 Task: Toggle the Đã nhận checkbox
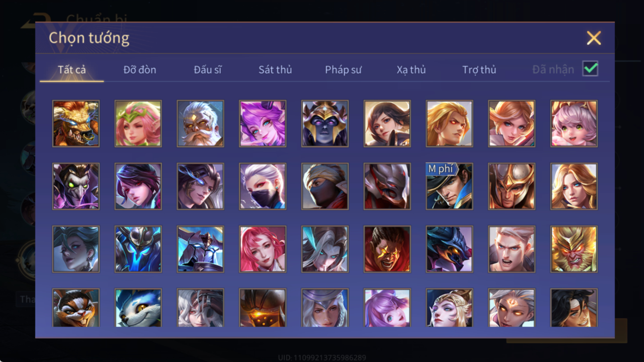[x=591, y=69]
